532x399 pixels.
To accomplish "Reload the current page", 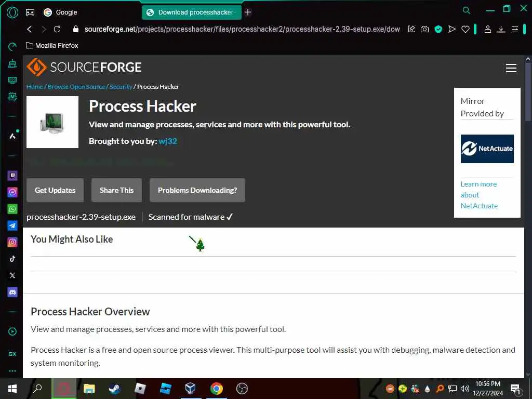I will pyautogui.click(x=57, y=30).
